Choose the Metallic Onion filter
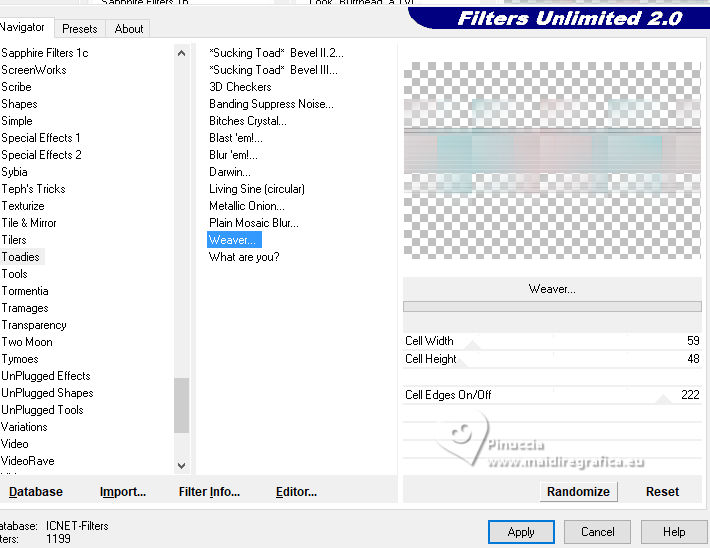The width and height of the screenshot is (710, 548). (247, 206)
